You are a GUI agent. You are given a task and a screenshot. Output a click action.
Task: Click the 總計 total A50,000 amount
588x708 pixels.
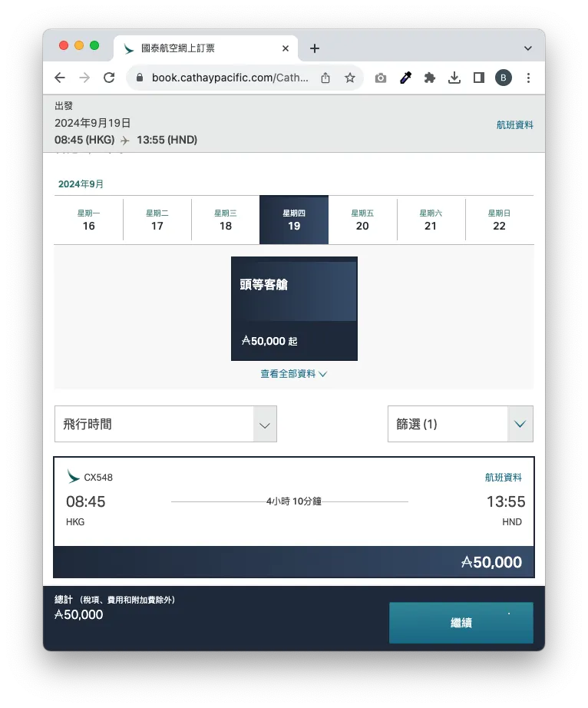click(78, 614)
